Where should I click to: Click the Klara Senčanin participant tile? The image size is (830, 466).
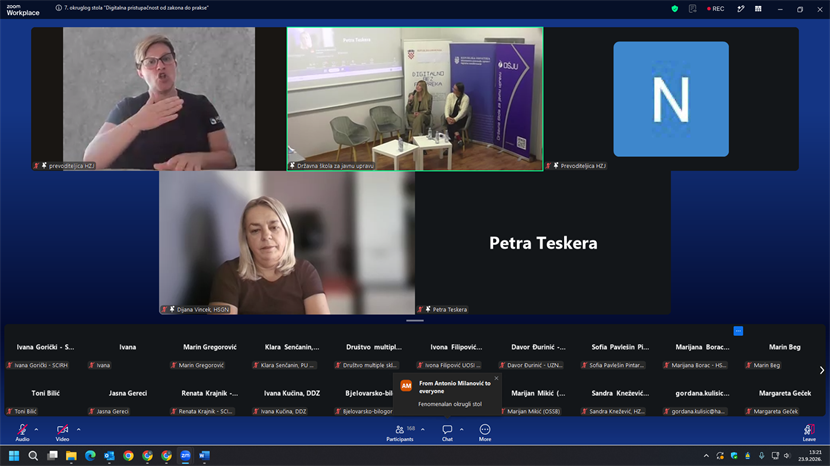coord(292,349)
